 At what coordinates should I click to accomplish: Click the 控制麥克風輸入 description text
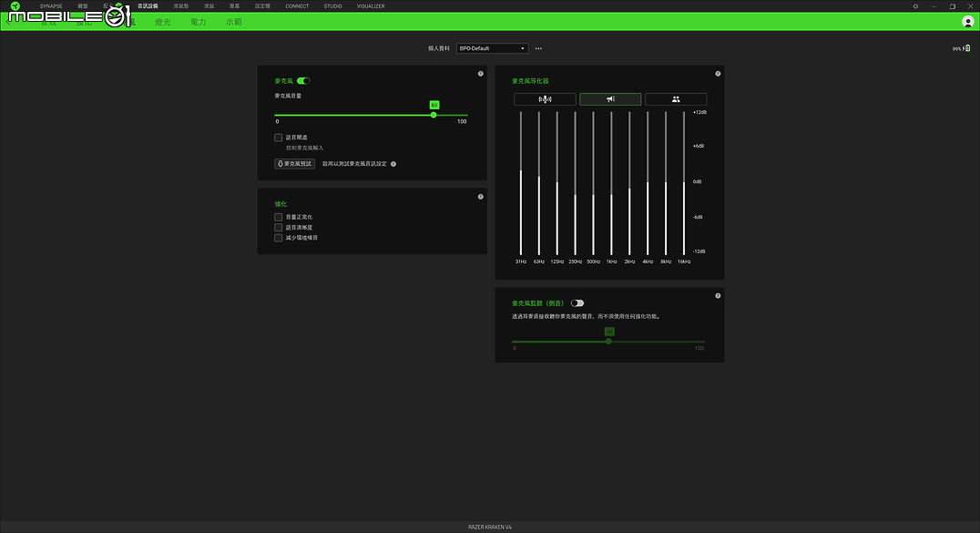(x=305, y=148)
